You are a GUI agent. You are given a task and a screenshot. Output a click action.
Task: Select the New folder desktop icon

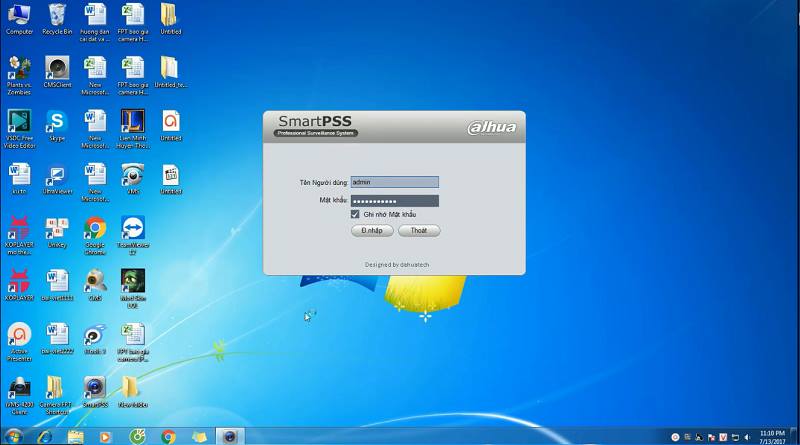[x=133, y=392]
